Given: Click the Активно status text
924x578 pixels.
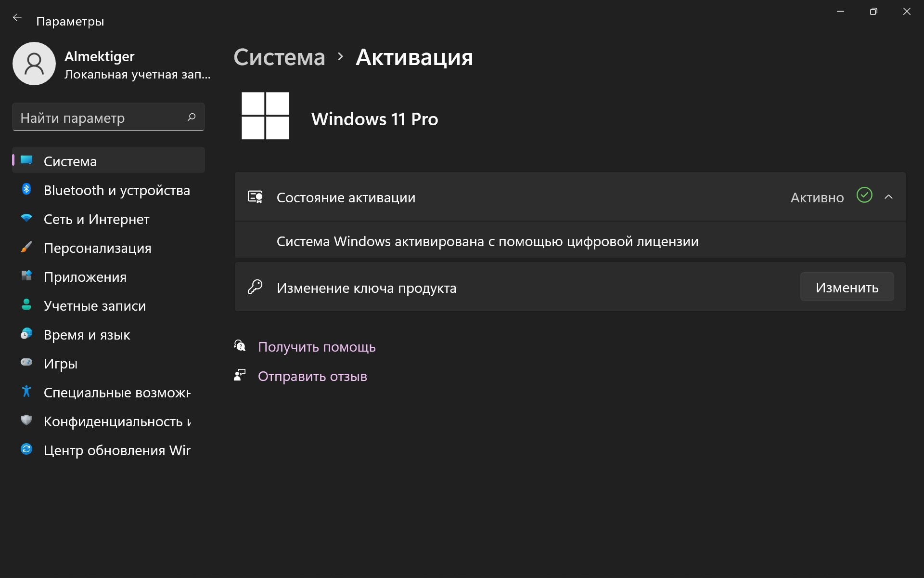Looking at the screenshot, I should click(x=817, y=197).
